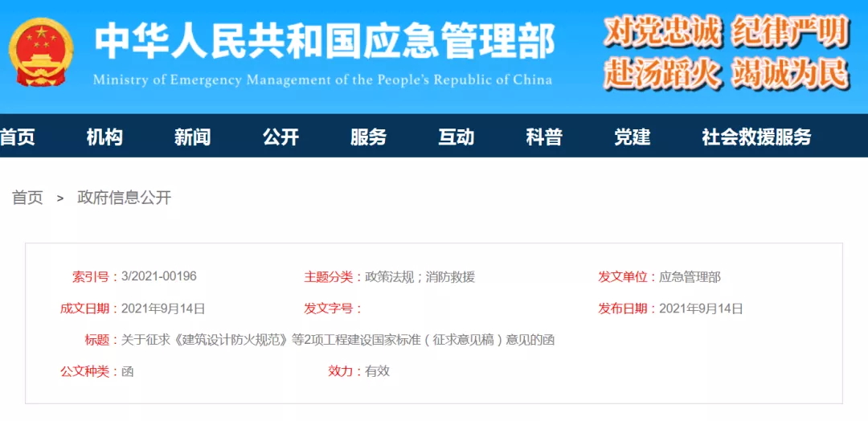Select the 成文日期 value 2021年9月14日
Viewport: 868px width, 421px height.
pos(163,309)
